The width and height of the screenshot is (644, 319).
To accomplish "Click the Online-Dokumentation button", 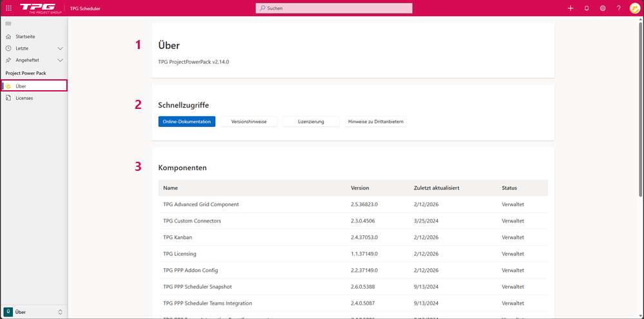I will pos(187,121).
